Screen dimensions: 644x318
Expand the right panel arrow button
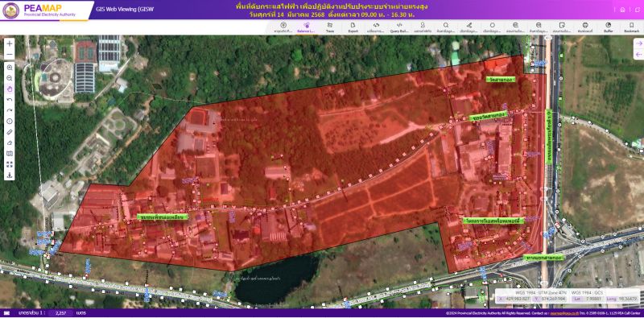[x=638, y=43]
